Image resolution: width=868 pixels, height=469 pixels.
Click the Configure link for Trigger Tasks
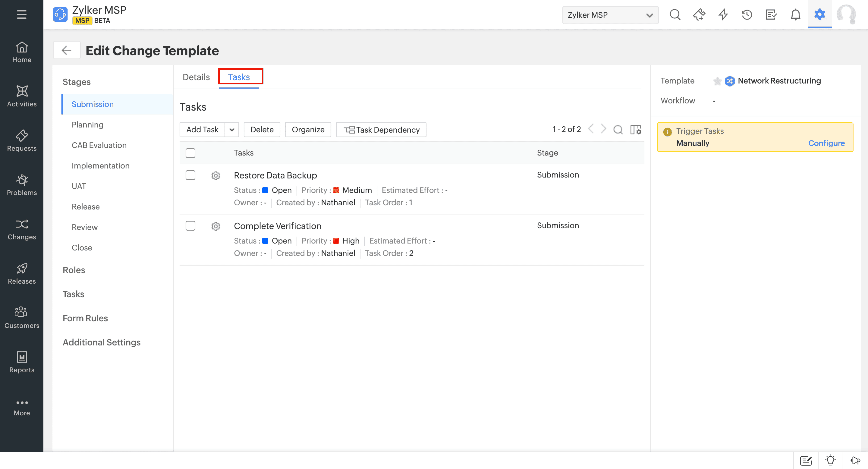(x=826, y=143)
